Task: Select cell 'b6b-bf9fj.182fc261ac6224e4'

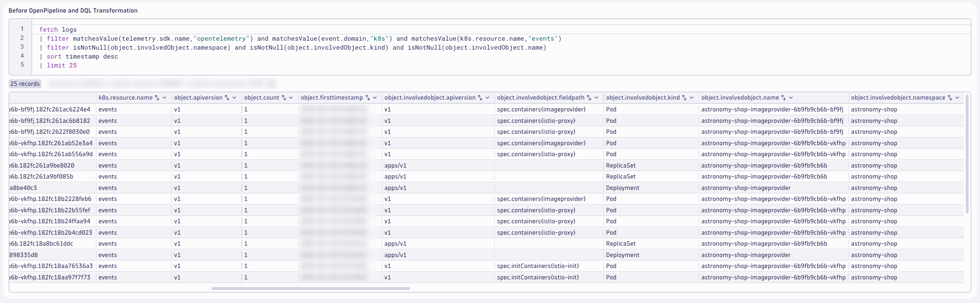Action: coord(50,109)
